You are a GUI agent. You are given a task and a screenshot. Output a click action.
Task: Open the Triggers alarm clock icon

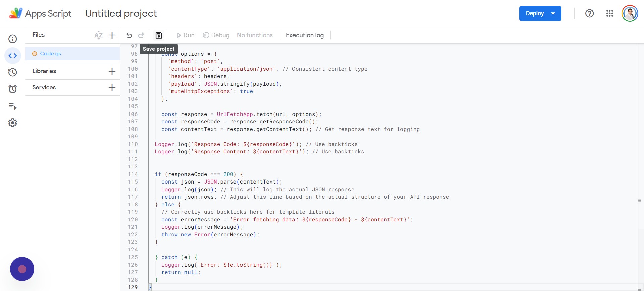pyautogui.click(x=13, y=89)
